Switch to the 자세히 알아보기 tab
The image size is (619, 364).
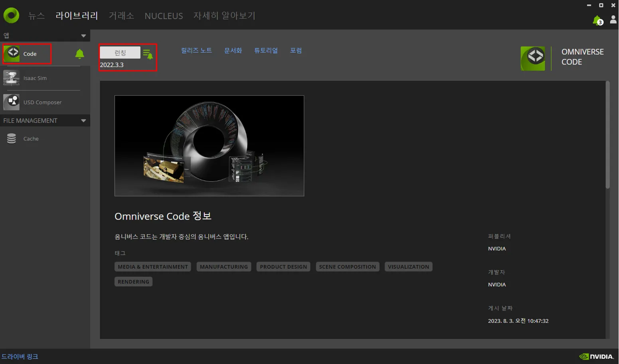[224, 16]
